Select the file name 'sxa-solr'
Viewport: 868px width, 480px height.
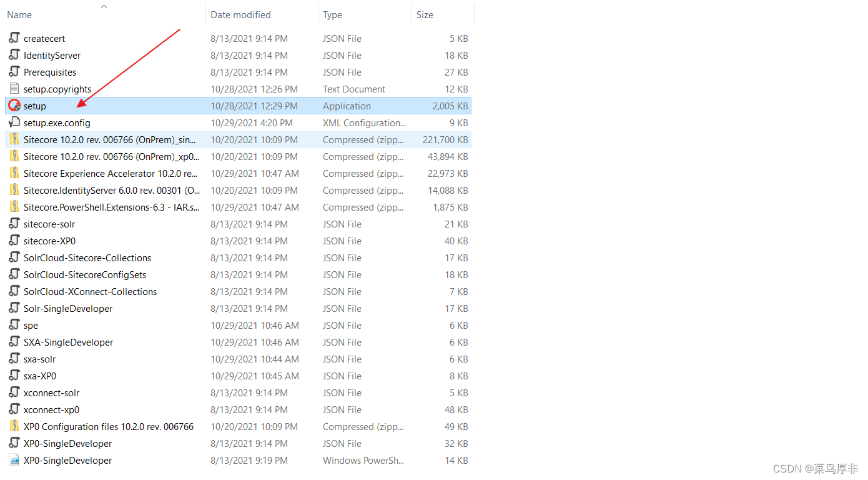point(40,359)
